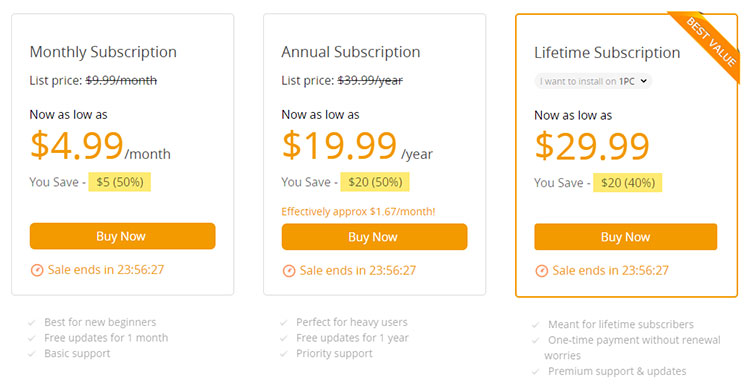Image resolution: width=750 pixels, height=389 pixels.
Task: Click the $19.99 /year price
Action: point(357,146)
